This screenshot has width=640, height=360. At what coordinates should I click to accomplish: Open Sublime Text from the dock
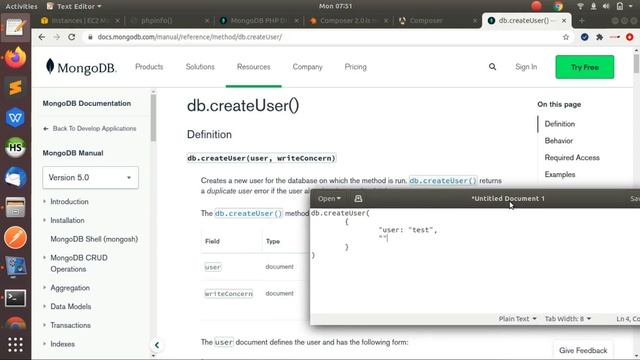16,87
